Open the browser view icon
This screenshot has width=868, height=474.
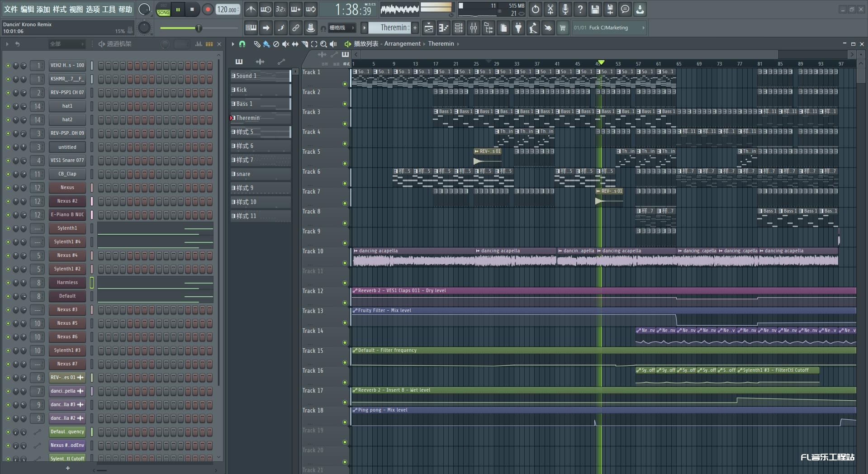[489, 28]
